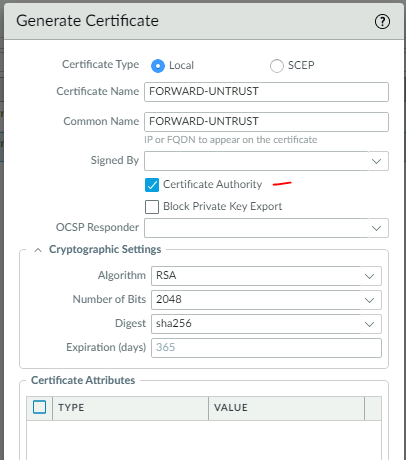The height and width of the screenshot is (460, 406).
Task: Open the Digest sha256 dropdown
Action: [x=266, y=324]
